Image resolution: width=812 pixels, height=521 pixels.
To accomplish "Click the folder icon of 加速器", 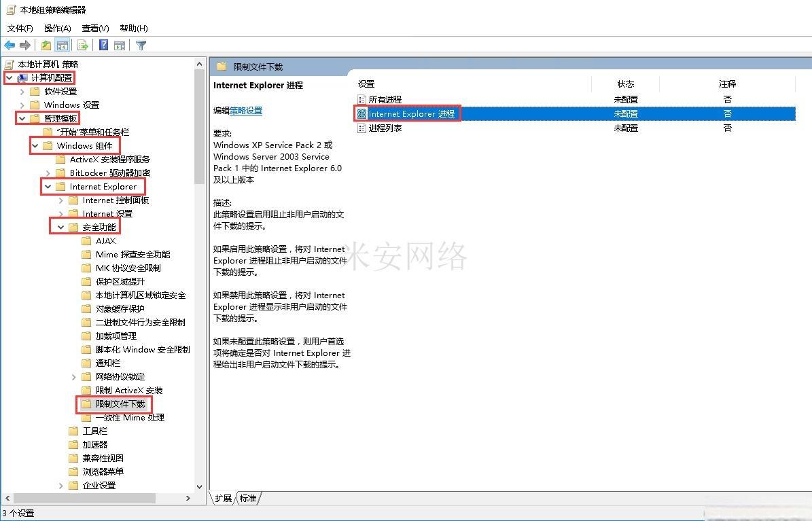I will click(73, 444).
